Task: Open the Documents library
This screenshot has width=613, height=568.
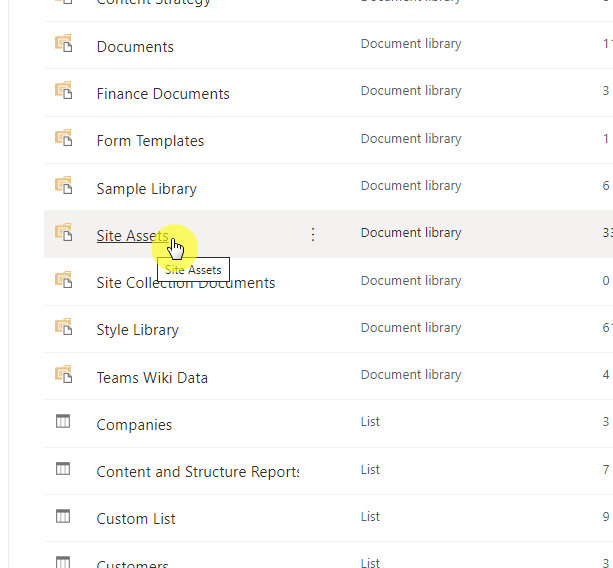Action: click(x=135, y=47)
